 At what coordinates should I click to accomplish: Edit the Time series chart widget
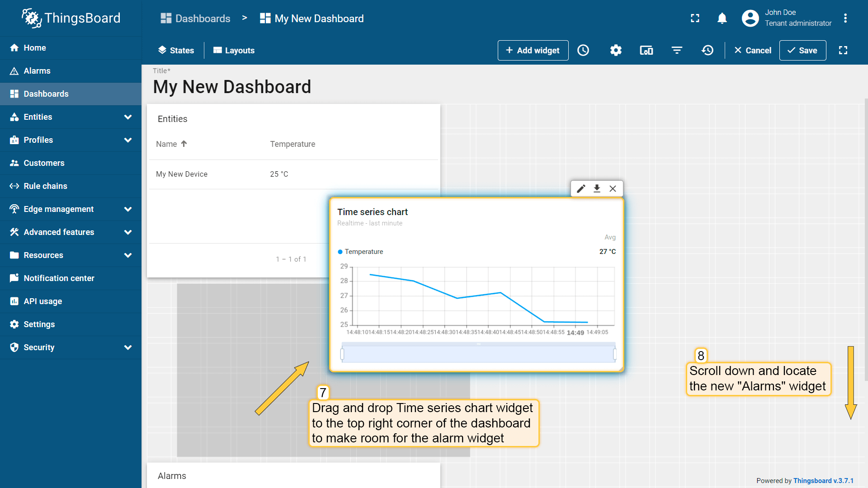pyautogui.click(x=581, y=188)
